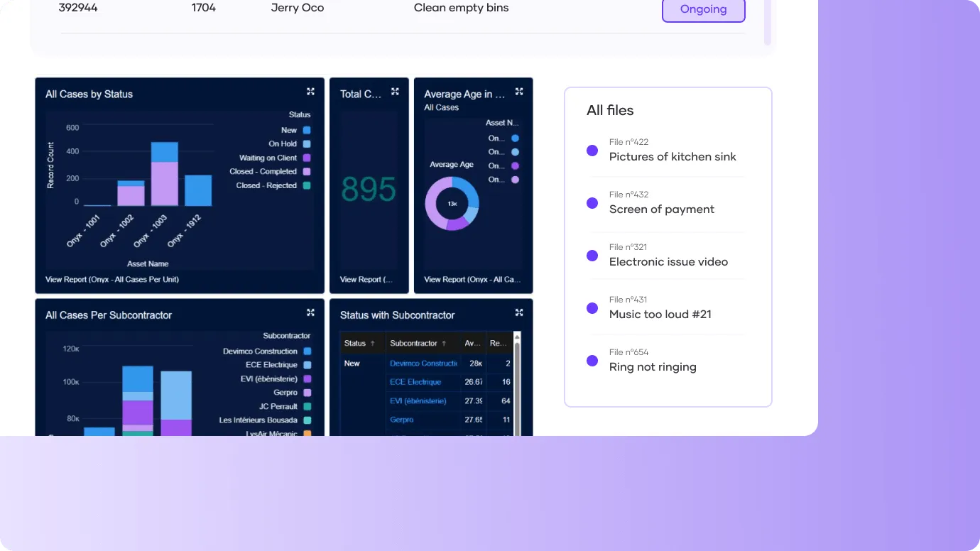
Task: Open the Ongoing status selector
Action: 703,9
